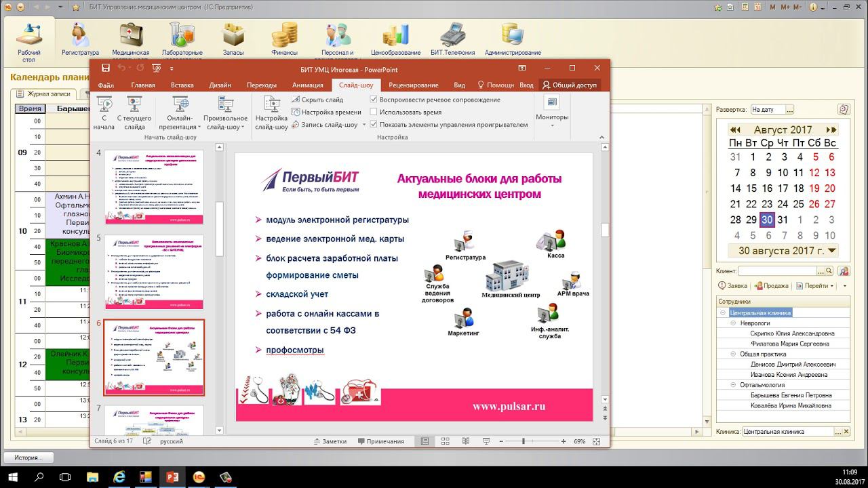Open PowerPoint from the Windows taskbar

pos(172,477)
